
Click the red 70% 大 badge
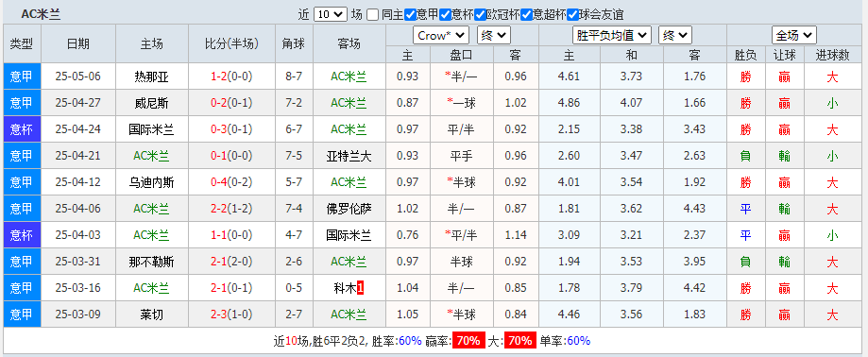click(519, 341)
